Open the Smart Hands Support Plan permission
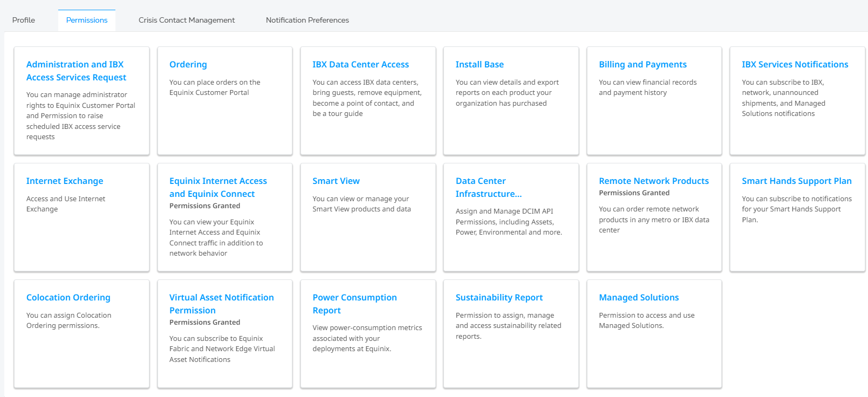Screen dimensions: 868x397 (x=797, y=181)
